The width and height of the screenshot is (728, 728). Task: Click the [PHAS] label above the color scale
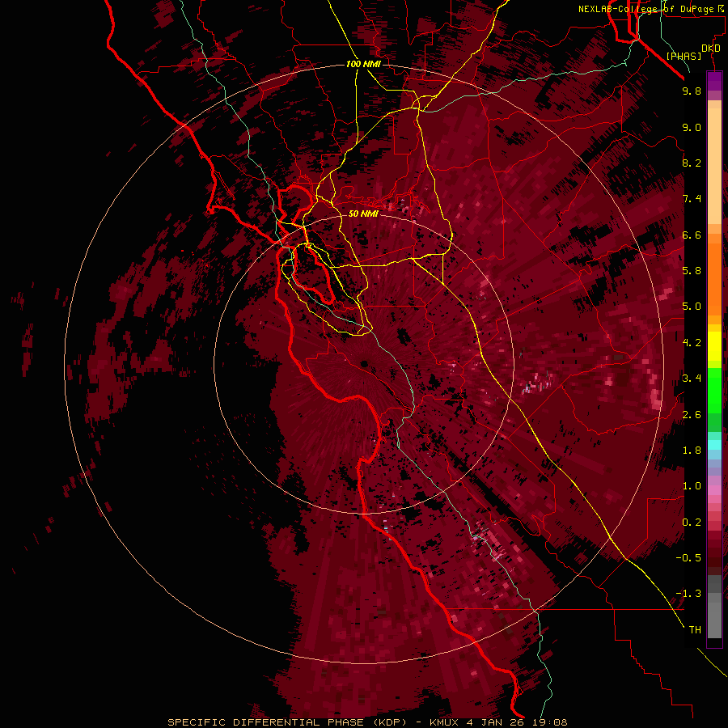(x=684, y=56)
